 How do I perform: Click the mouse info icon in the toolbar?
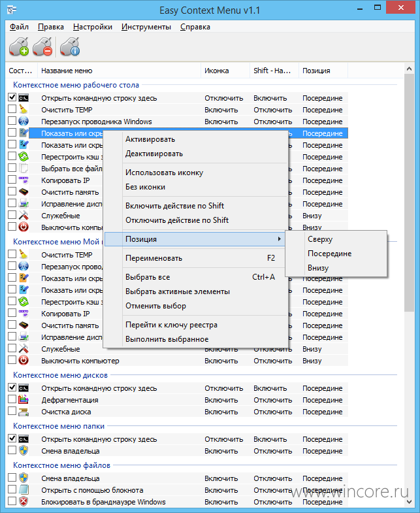click(x=70, y=46)
